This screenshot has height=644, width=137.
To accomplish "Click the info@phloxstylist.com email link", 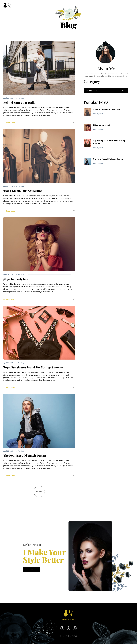I will coord(68,620).
